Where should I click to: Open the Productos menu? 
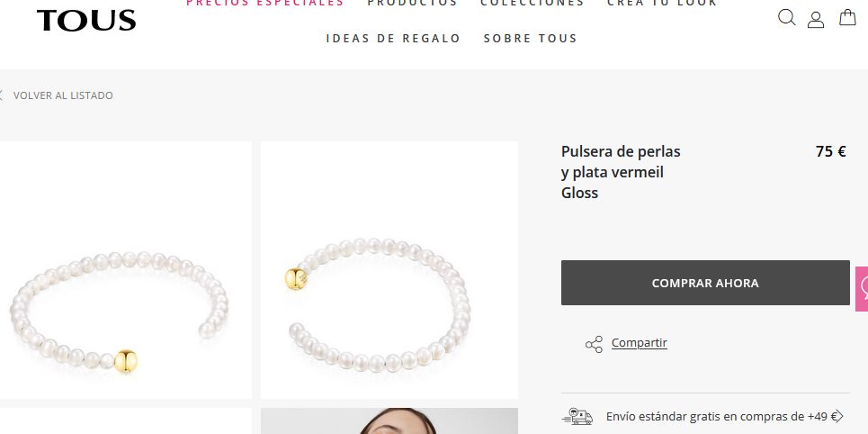(412, 3)
